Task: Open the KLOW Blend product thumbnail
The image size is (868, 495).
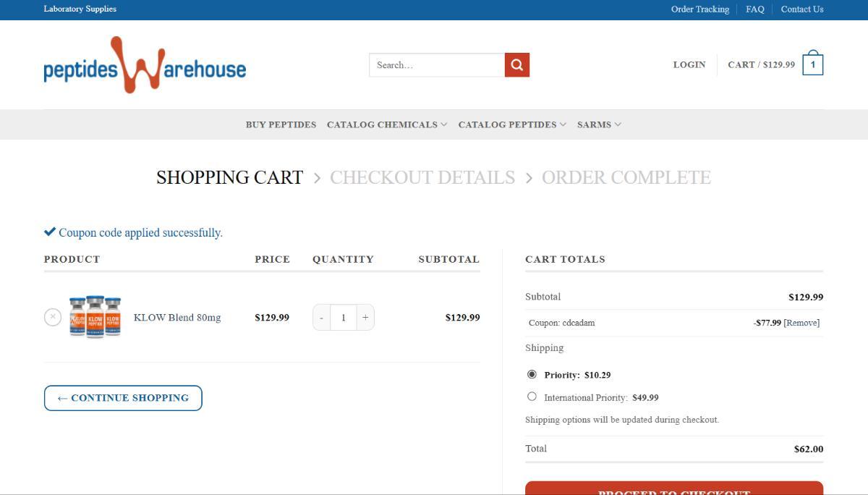Action: coord(95,317)
